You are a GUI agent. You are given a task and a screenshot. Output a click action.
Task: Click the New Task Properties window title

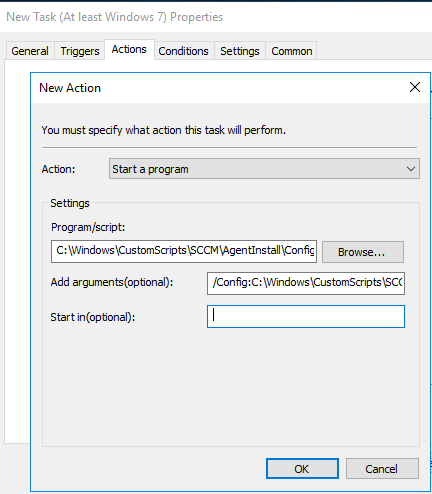coord(115,17)
